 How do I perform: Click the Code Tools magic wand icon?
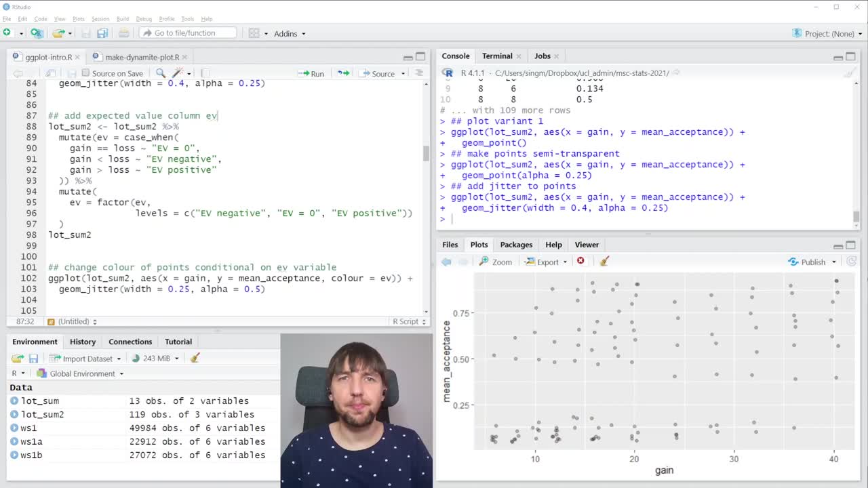[x=178, y=73]
